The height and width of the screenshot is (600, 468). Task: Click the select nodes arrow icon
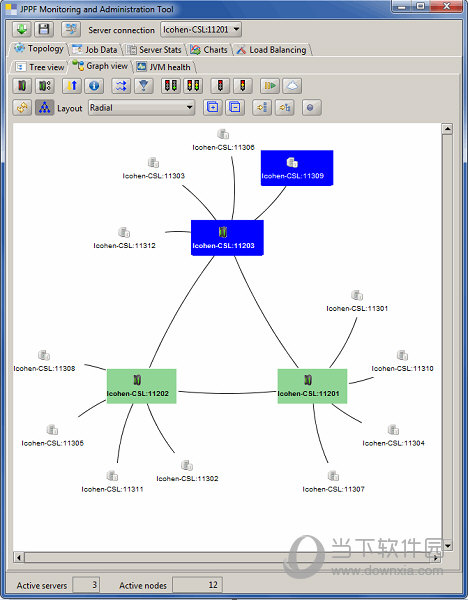coord(285,108)
